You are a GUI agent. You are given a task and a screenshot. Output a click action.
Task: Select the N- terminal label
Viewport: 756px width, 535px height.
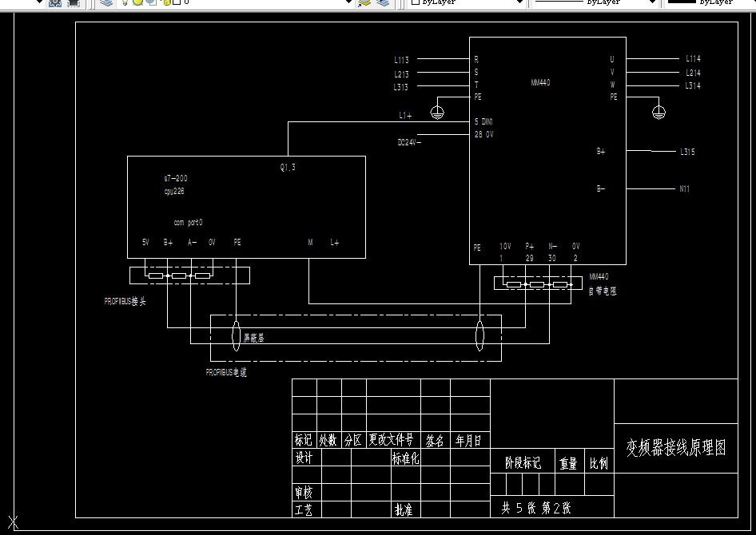coord(553,246)
